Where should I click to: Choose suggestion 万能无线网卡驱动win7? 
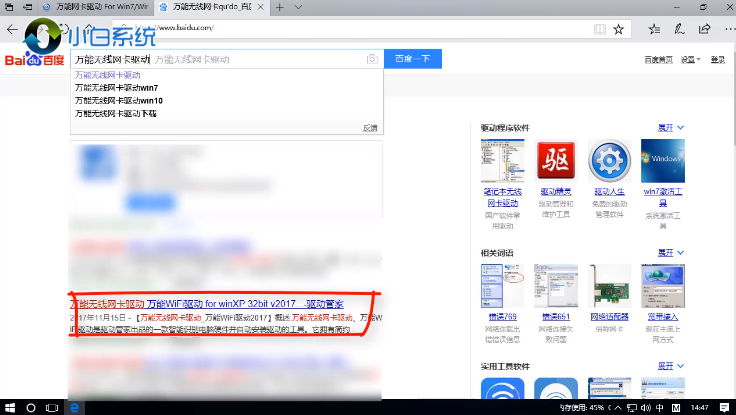(x=116, y=88)
